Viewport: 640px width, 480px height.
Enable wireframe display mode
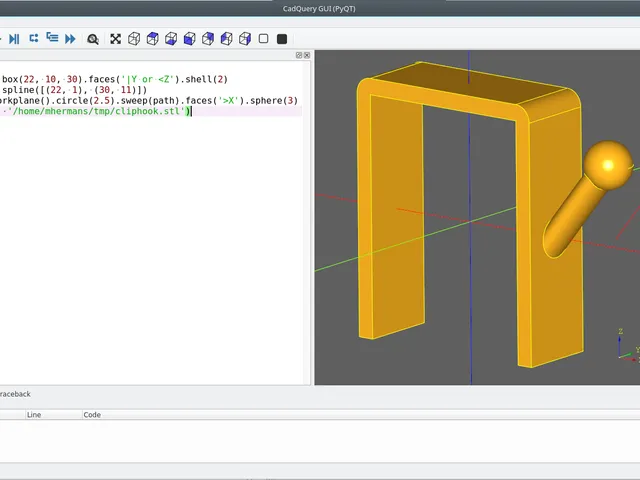pyautogui.click(x=264, y=39)
